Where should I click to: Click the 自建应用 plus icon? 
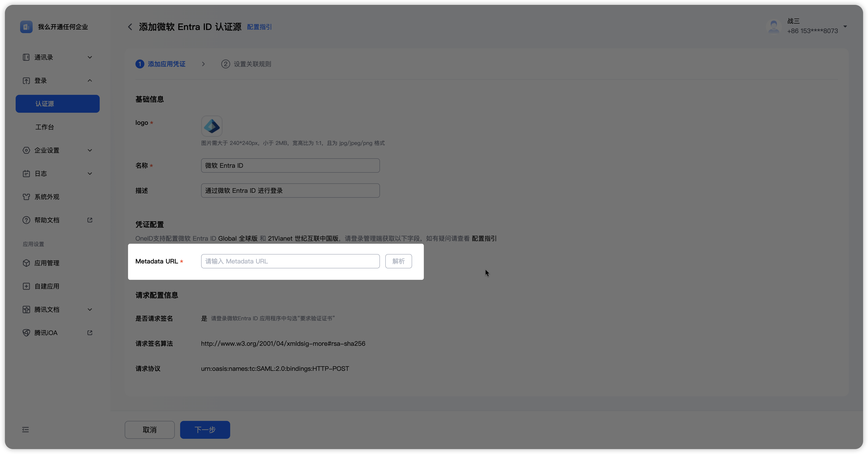(x=26, y=286)
